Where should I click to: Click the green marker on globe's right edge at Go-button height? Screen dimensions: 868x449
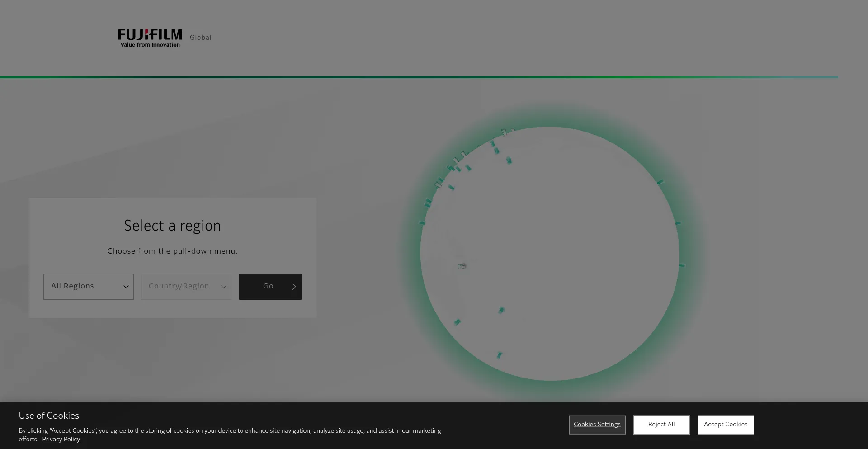coord(682,265)
